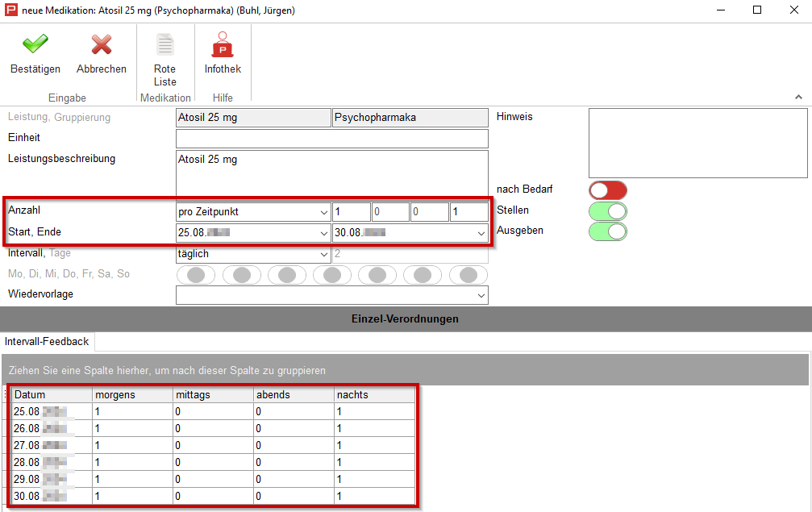The image size is (812, 512).
Task: Click into the Hinweis text box
Action: pyautogui.click(x=697, y=143)
